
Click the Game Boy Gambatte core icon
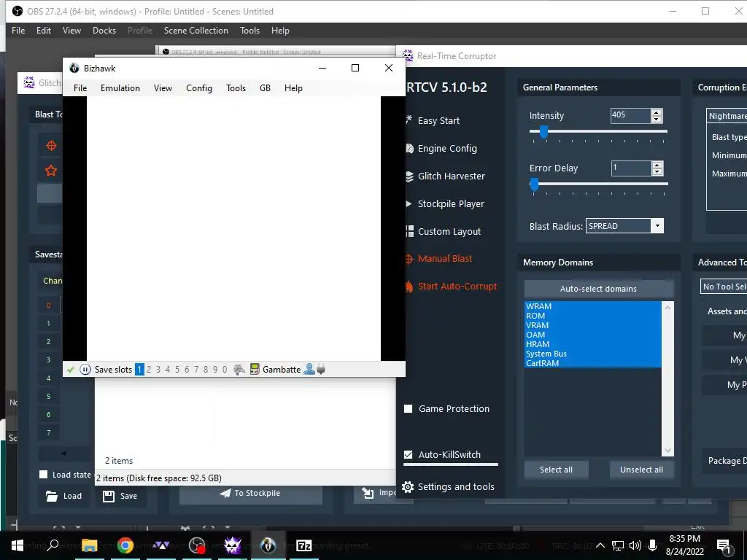pos(255,370)
